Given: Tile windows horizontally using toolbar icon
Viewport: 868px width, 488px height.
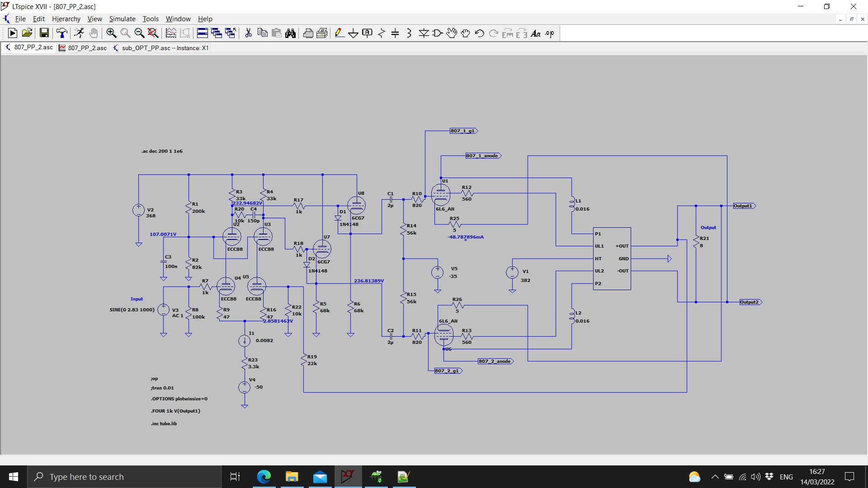Looking at the screenshot, I should (x=202, y=33).
